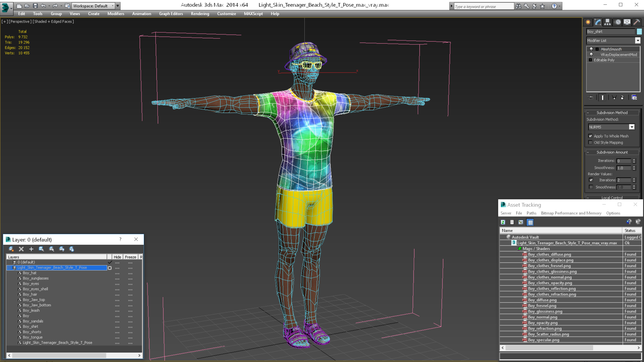Open the Modifiers menu

[116, 14]
